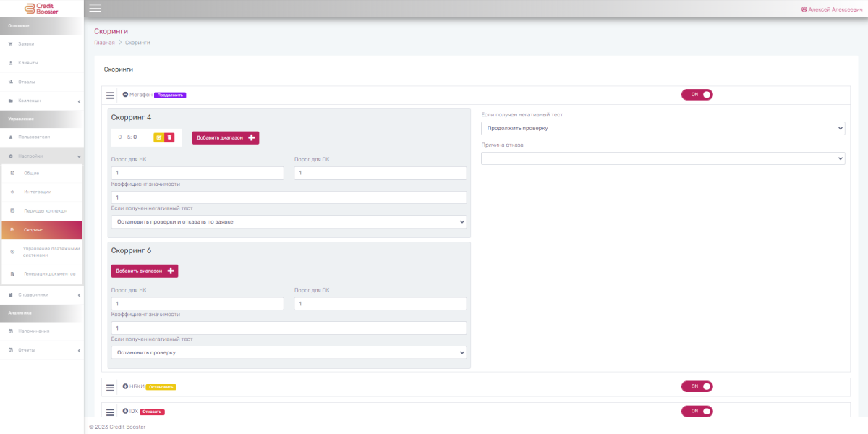This screenshot has width=868, height=434.
Task: Toggle the Мегафон ON switch
Action: [x=697, y=95]
